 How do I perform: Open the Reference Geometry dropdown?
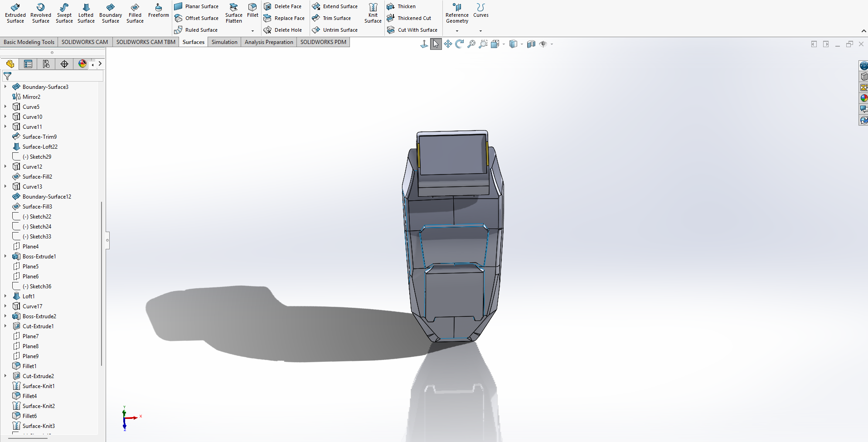(x=457, y=31)
